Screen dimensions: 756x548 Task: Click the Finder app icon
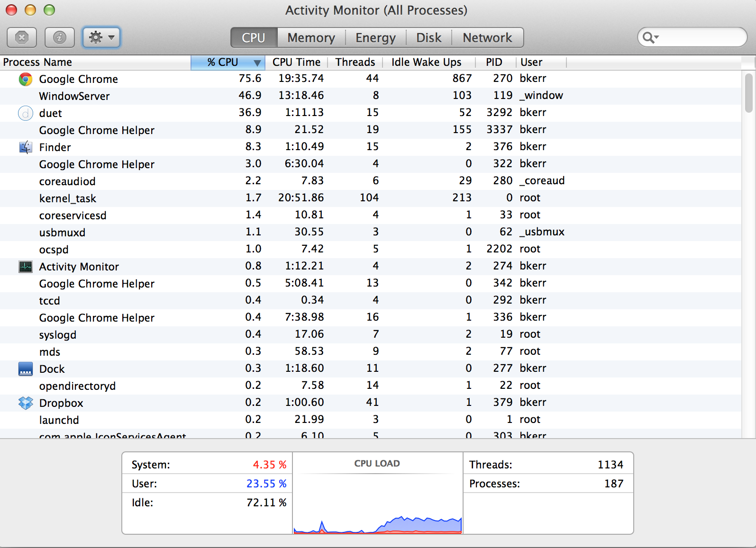(x=26, y=147)
